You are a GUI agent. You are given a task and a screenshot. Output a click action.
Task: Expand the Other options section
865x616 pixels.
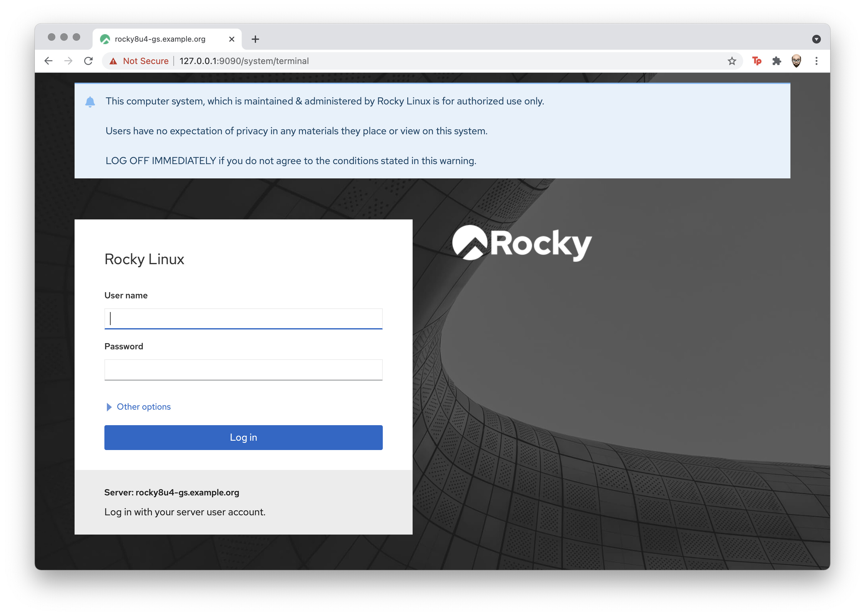pos(143,407)
